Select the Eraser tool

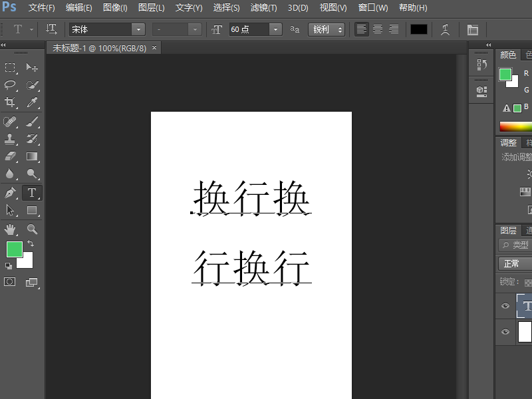[x=10, y=156]
